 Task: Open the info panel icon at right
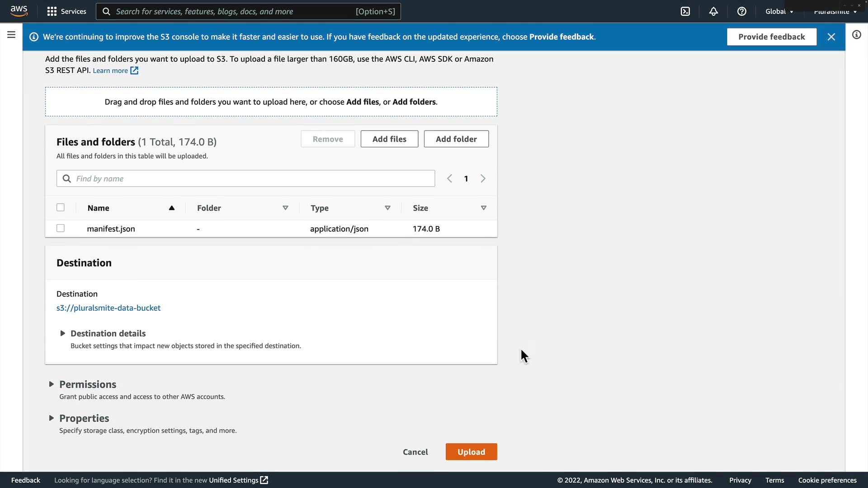point(856,35)
